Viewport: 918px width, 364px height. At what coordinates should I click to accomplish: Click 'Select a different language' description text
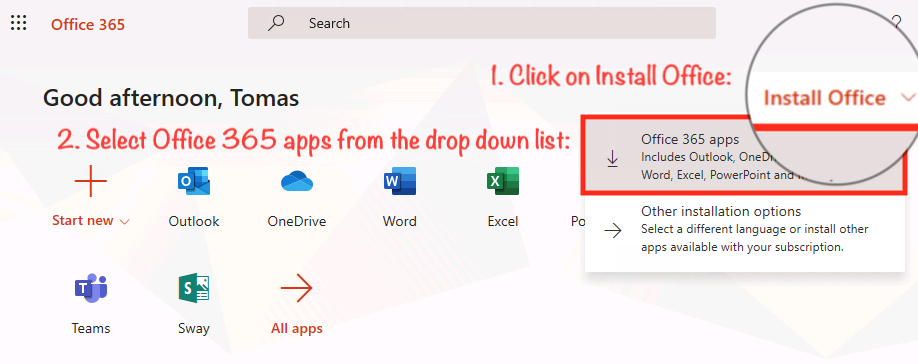pos(755,238)
